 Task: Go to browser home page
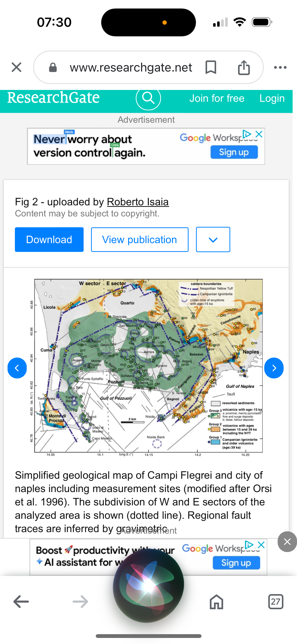pos(216,601)
